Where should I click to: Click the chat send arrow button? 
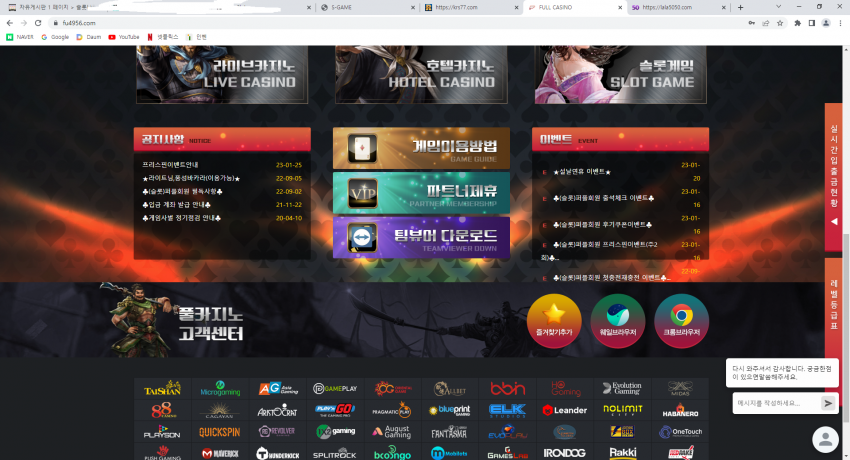click(828, 403)
